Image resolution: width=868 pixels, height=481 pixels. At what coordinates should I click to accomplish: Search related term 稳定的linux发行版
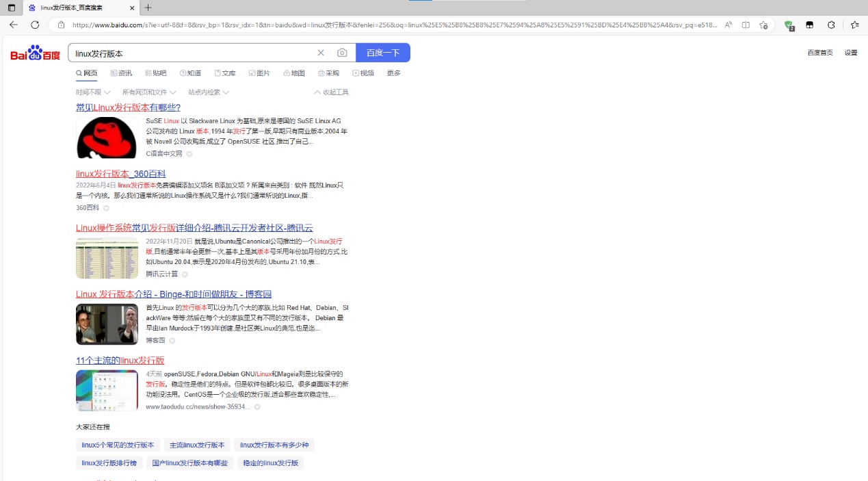coord(271,463)
